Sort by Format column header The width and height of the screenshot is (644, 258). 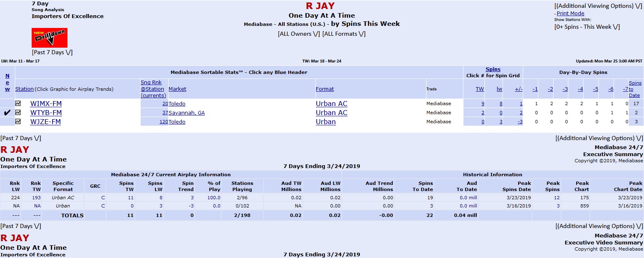(325, 89)
